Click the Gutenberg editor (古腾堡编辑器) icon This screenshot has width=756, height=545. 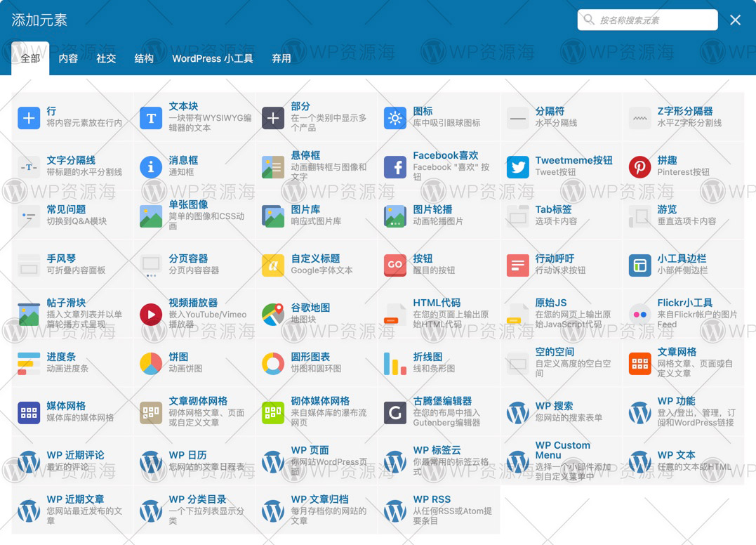click(x=395, y=412)
